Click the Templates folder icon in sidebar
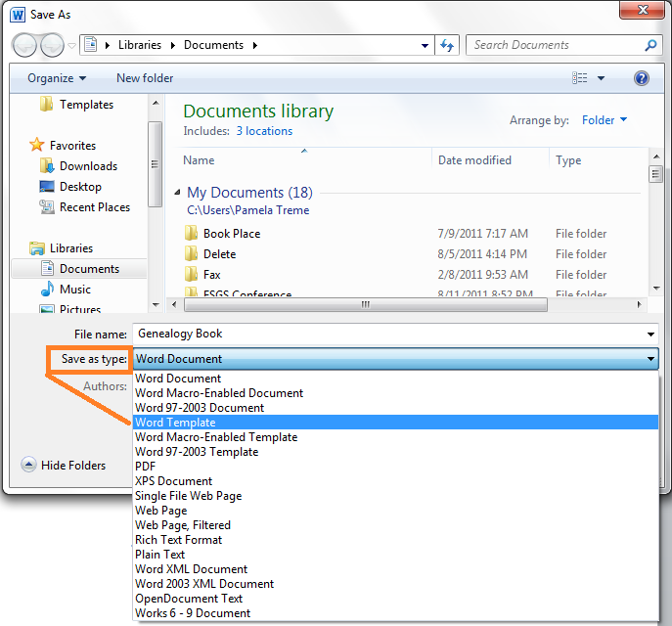 tap(46, 104)
